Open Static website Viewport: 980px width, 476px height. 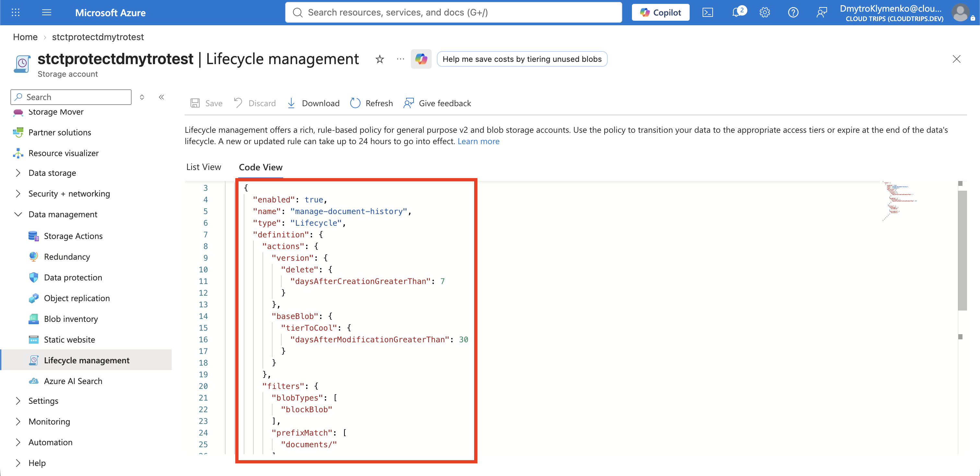pyautogui.click(x=69, y=339)
